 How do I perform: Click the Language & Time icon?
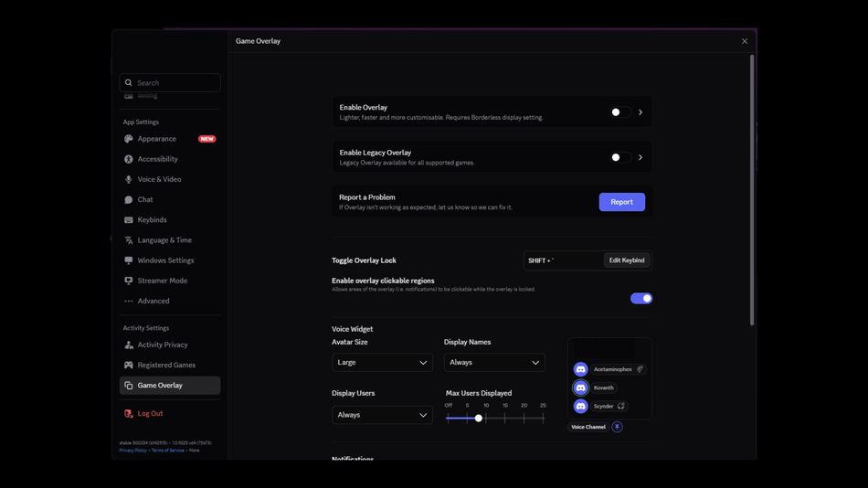(x=129, y=240)
